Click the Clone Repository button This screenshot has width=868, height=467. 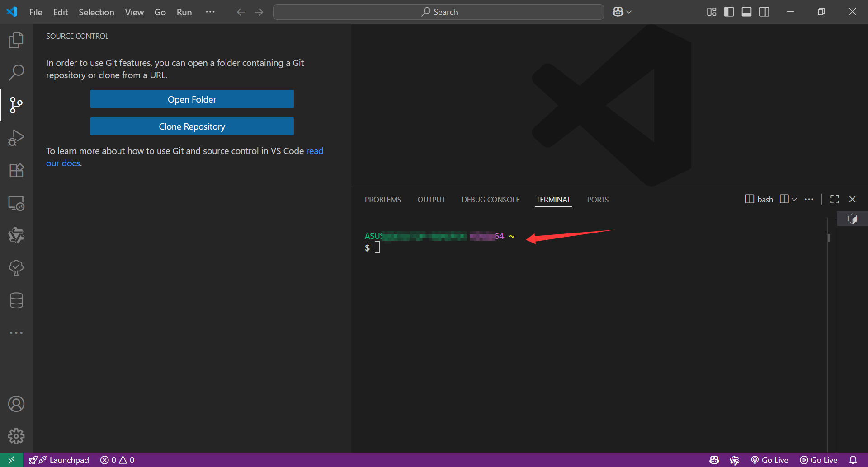click(192, 126)
